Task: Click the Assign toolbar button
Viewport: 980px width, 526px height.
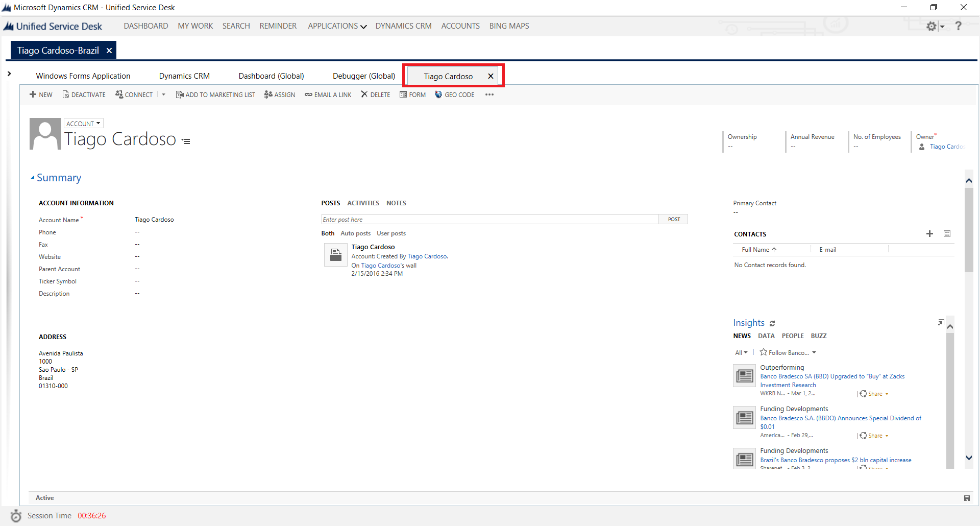Action: 280,94
